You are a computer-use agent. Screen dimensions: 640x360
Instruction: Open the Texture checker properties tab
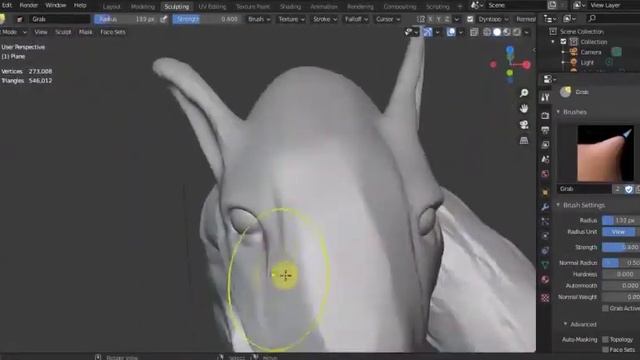tap(545, 298)
